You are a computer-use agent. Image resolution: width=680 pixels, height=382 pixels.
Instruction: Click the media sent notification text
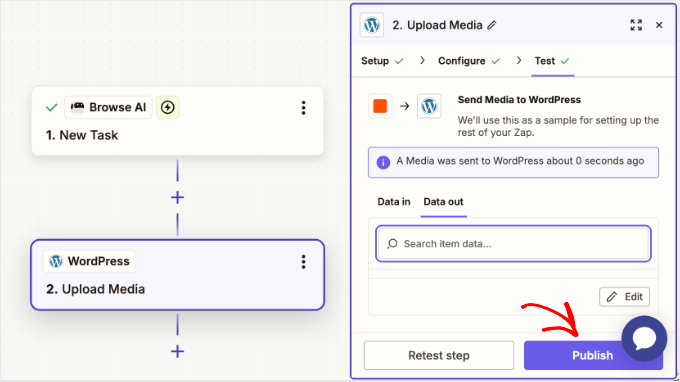(520, 161)
